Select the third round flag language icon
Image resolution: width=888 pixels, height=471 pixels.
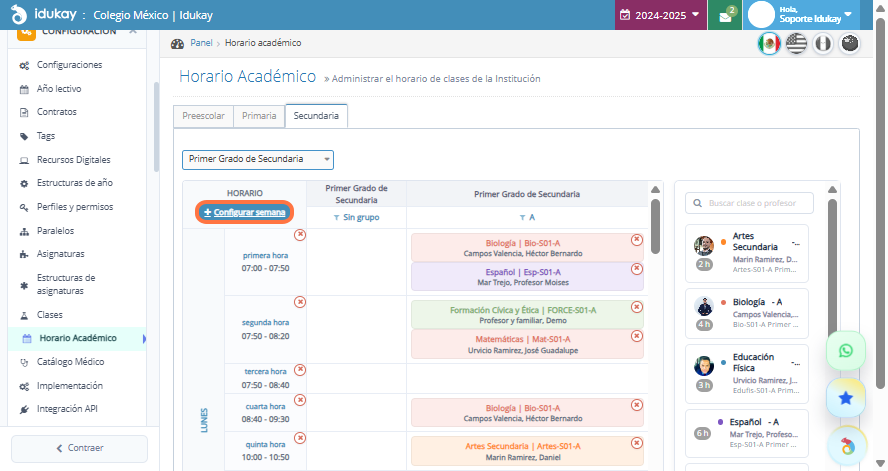[823, 44]
